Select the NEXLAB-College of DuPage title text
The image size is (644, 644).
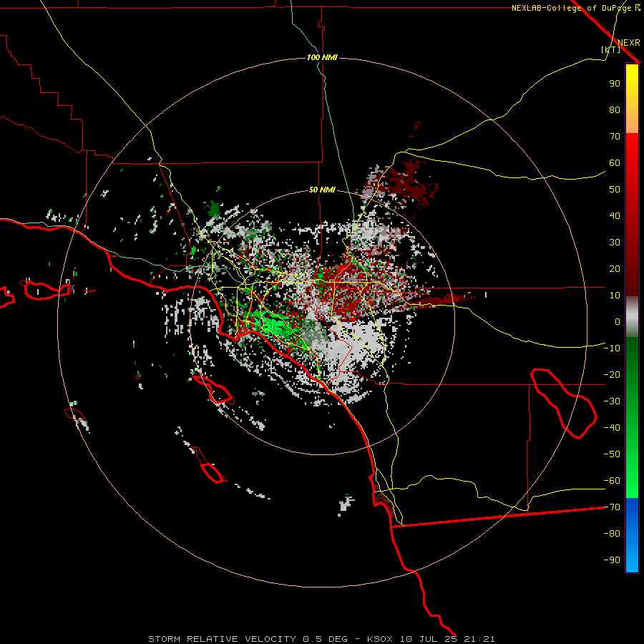575,8
